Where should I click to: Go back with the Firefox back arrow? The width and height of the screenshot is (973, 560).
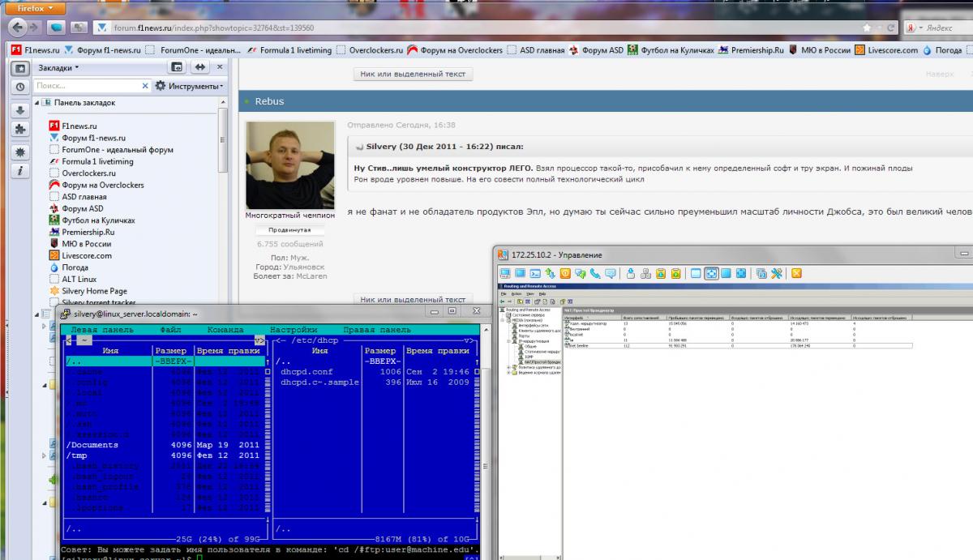tap(18, 28)
